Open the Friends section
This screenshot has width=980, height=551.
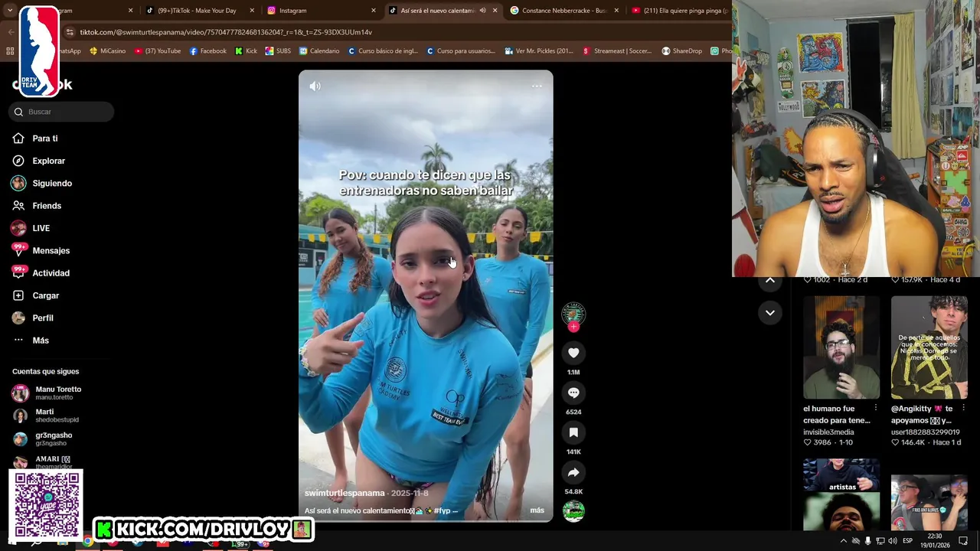click(x=46, y=206)
